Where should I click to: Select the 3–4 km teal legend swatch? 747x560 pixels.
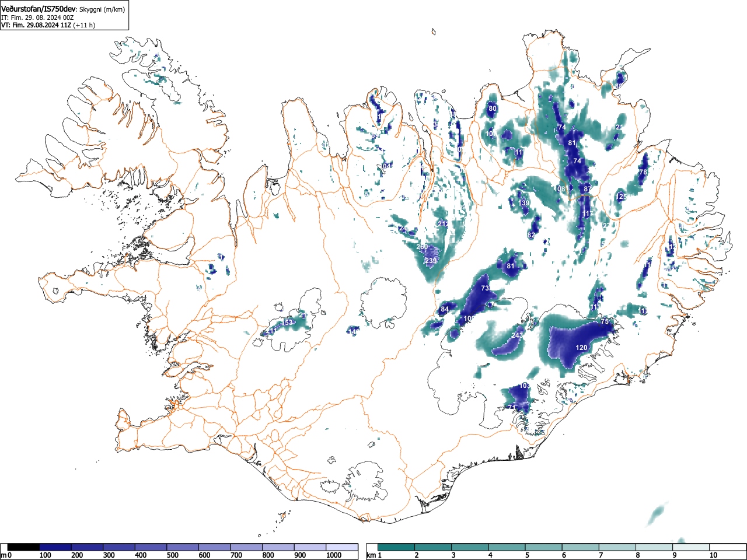pos(470,547)
